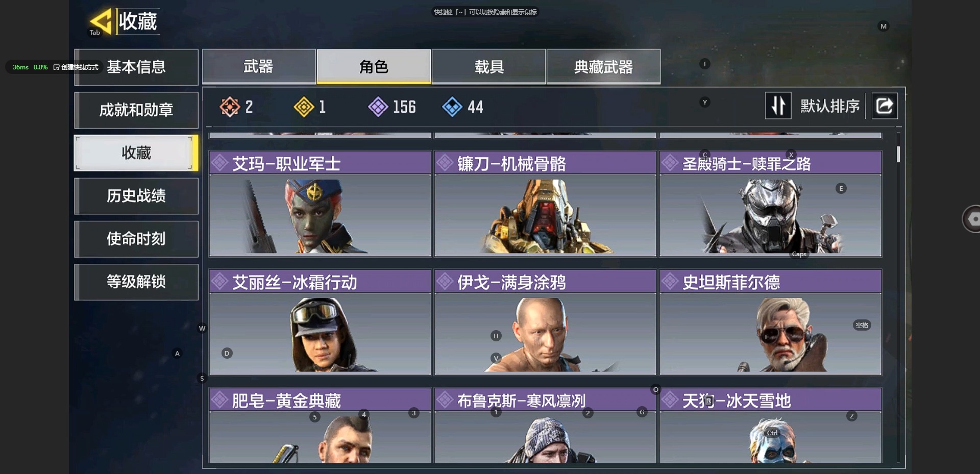This screenshot has height=474, width=980.
Task: Open 基本信息 in the sidebar
Action: coord(136,67)
